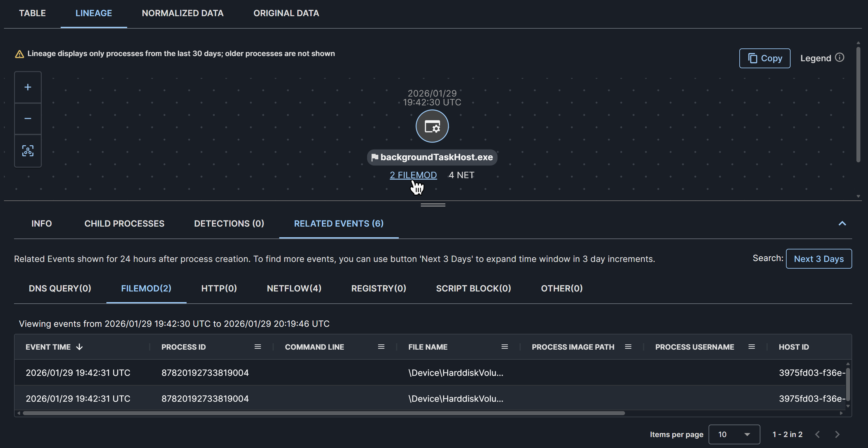Click the Next 3 Days button
The image size is (868, 448).
coord(819,259)
